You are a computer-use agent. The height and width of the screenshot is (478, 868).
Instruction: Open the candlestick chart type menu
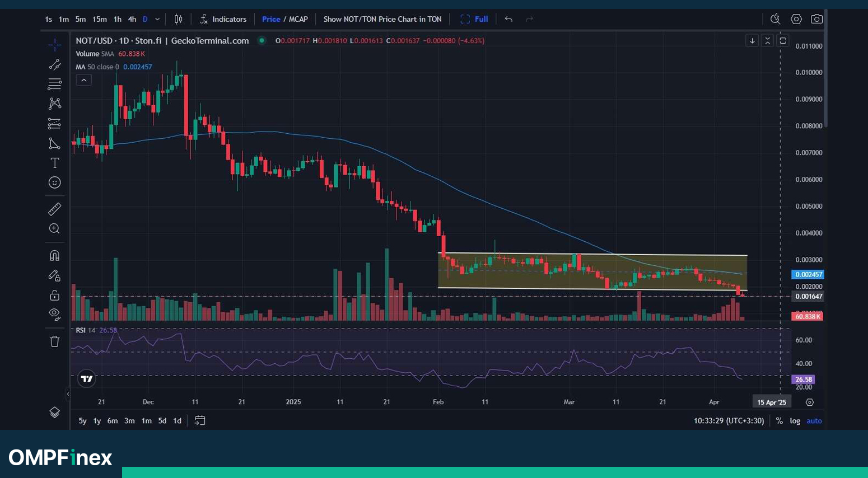tap(179, 19)
